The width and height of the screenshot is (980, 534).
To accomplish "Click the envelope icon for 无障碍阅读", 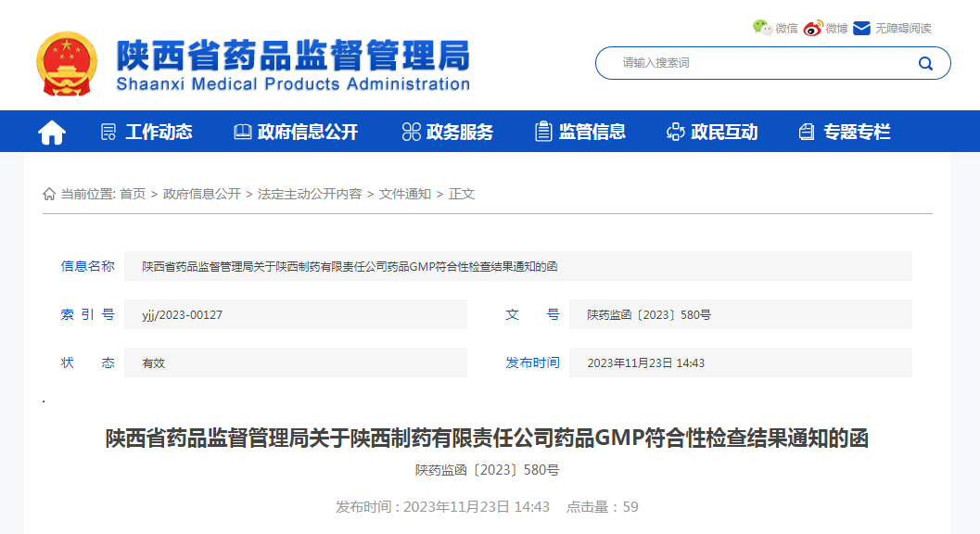I will tap(862, 28).
